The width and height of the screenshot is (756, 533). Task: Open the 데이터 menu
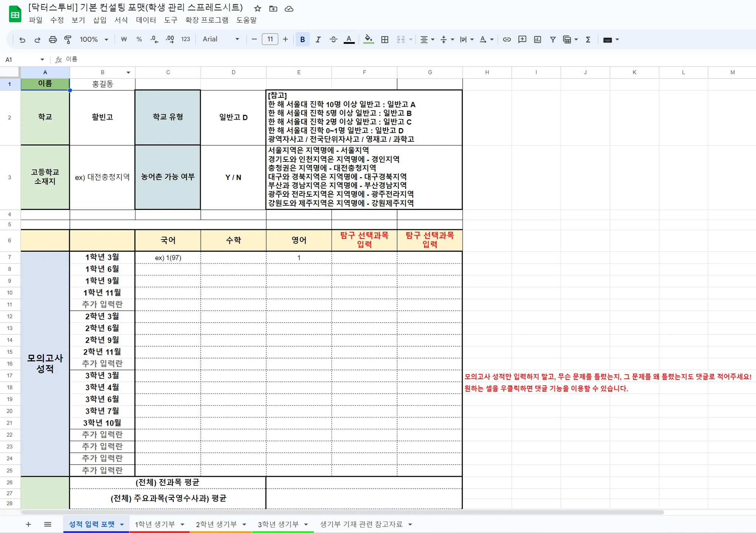(146, 20)
